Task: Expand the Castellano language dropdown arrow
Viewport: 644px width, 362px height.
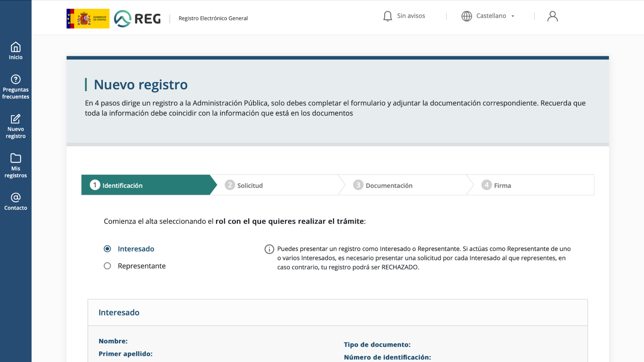Action: coord(513,16)
